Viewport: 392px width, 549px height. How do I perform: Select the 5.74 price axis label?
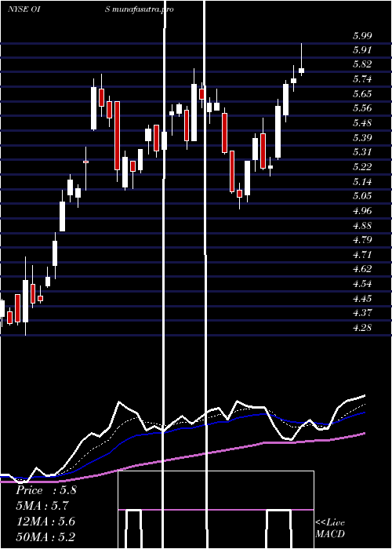pos(362,79)
